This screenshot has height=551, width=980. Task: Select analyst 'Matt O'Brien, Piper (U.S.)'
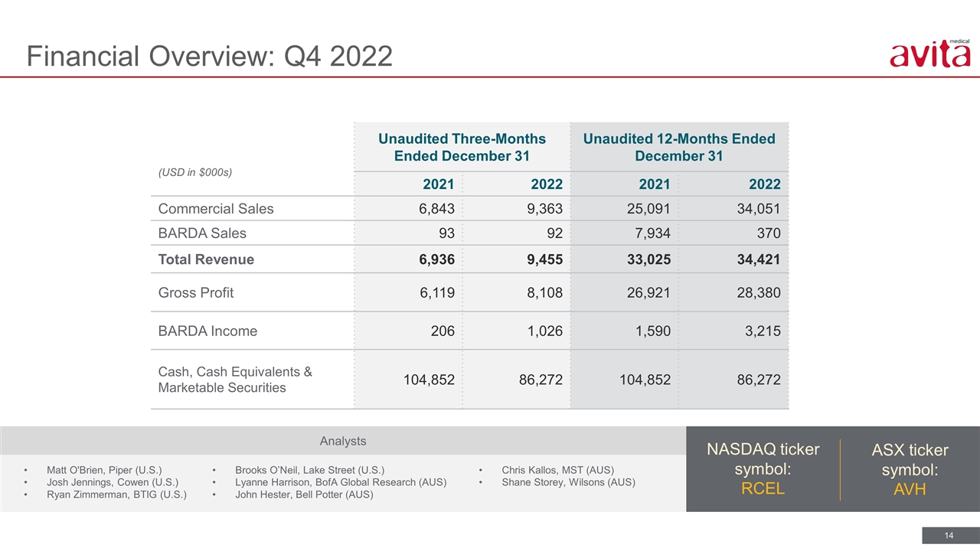click(x=104, y=470)
